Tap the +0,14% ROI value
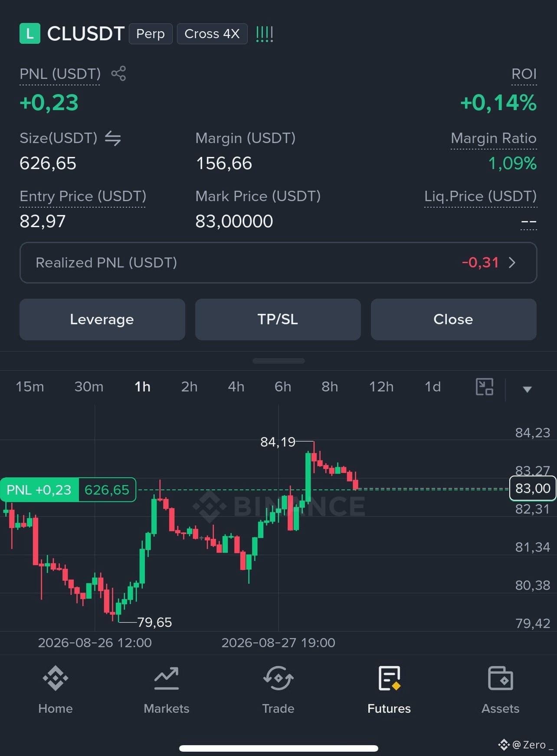Screen dimensions: 557x756 coord(498,103)
